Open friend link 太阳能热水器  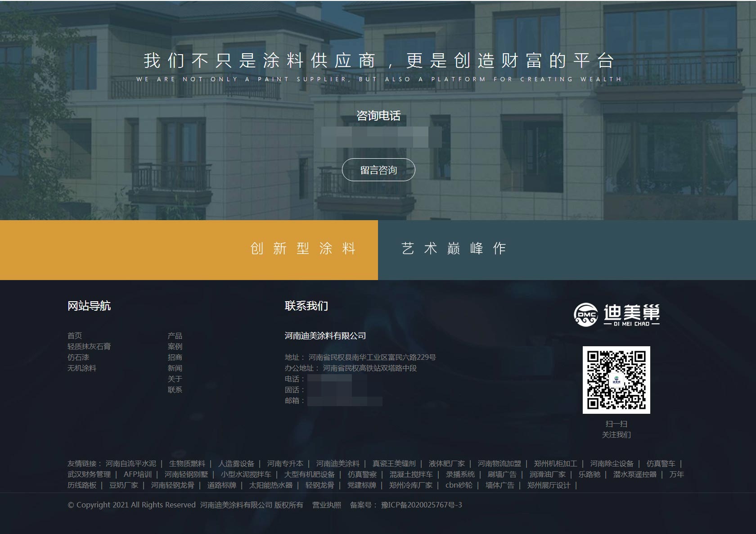click(271, 485)
